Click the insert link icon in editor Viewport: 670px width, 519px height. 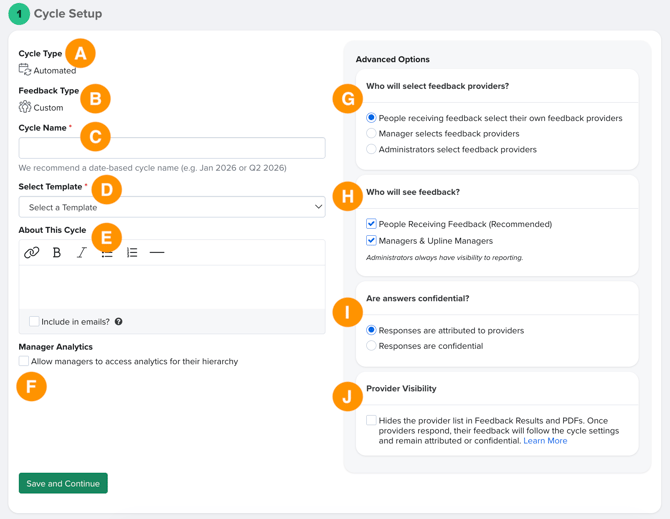pyautogui.click(x=32, y=252)
